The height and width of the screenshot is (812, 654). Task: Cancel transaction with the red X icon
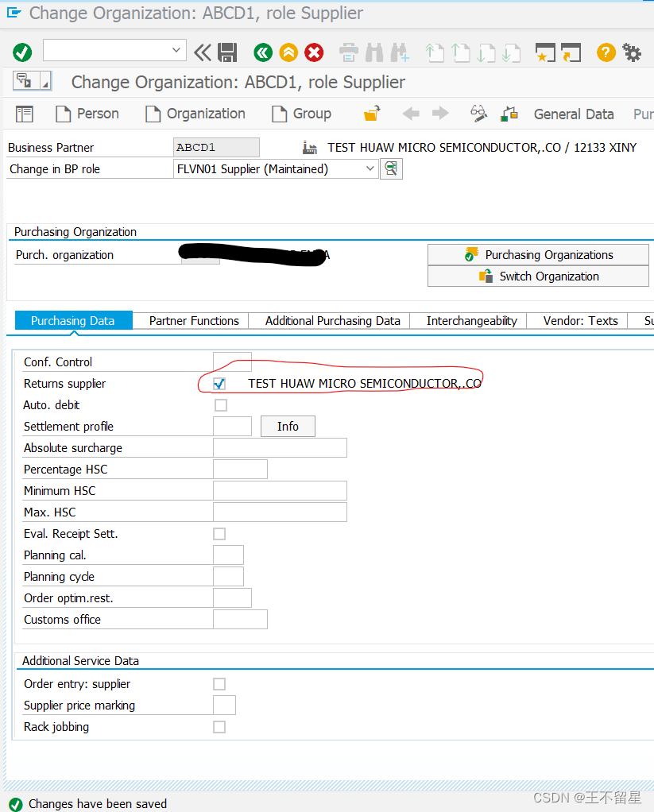click(x=314, y=52)
